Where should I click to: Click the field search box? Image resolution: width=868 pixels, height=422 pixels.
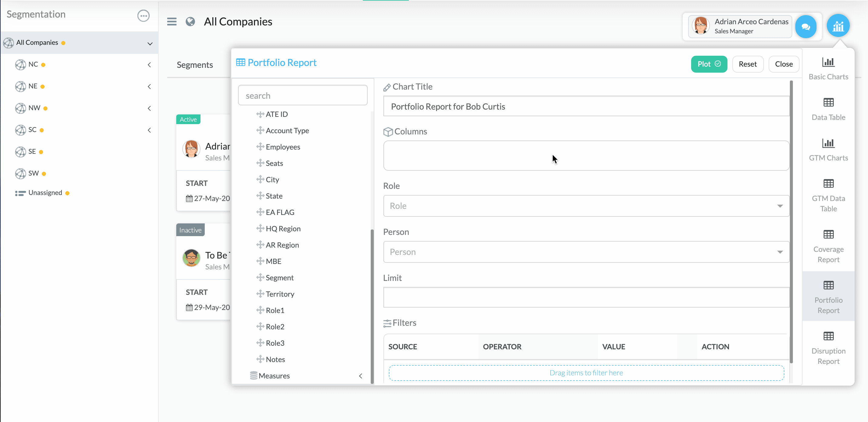click(302, 96)
